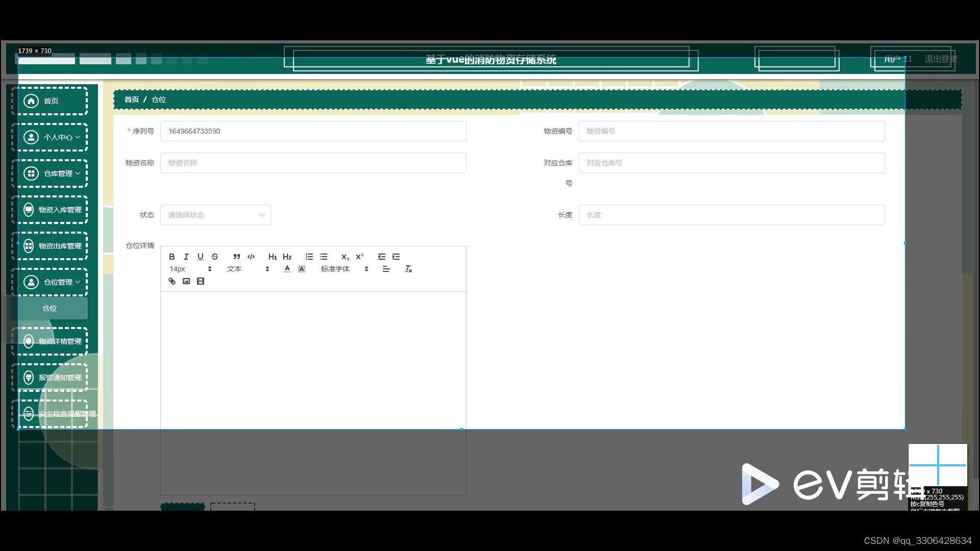The width and height of the screenshot is (980, 551).
Task: Toggle bold formatting in the editor
Action: coord(172,257)
